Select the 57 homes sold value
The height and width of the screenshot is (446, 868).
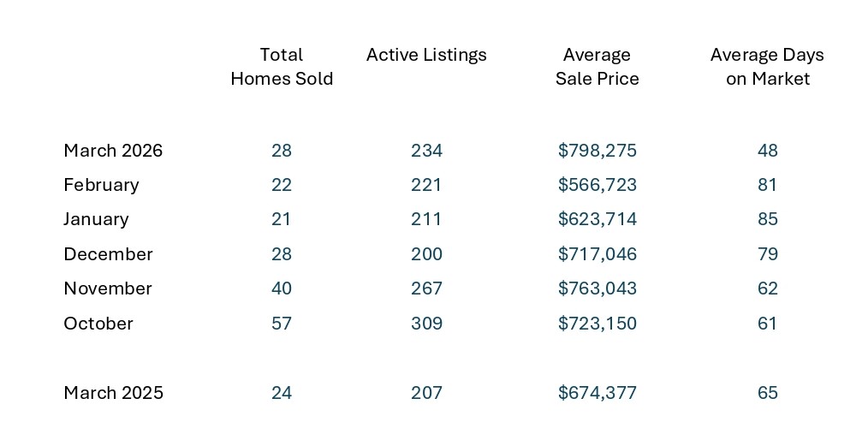coord(282,324)
